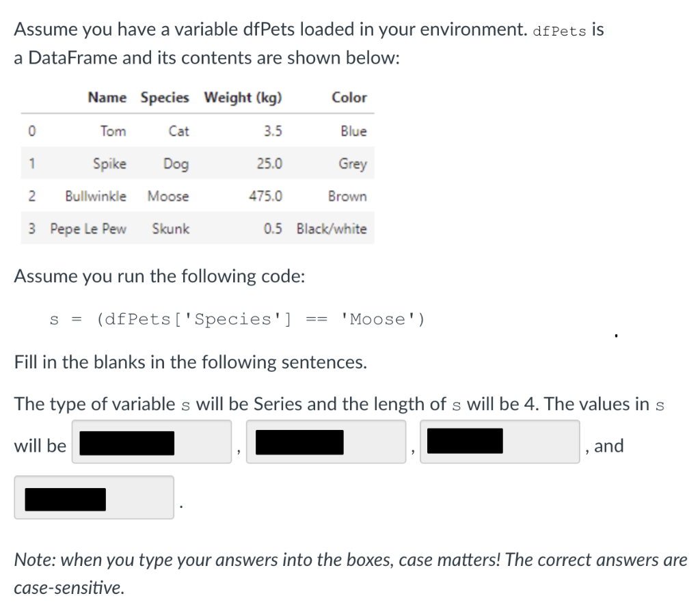Click the Color column header
The width and height of the screenshot is (700, 609).
[349, 98]
